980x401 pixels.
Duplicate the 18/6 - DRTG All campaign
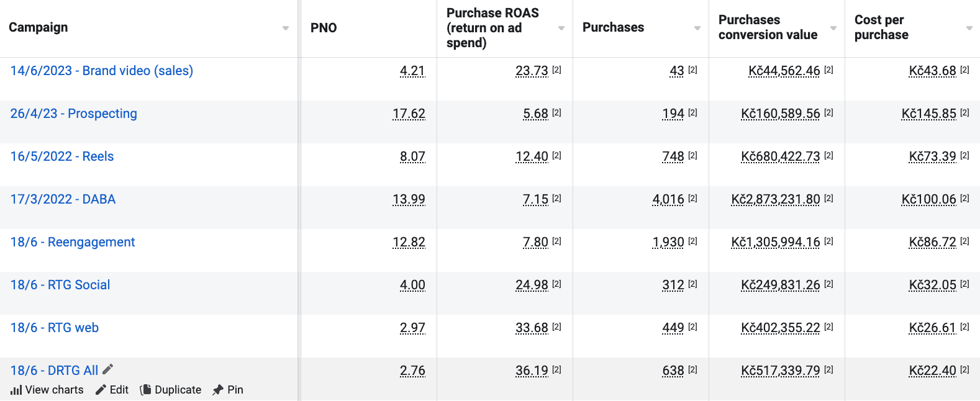[x=171, y=390]
